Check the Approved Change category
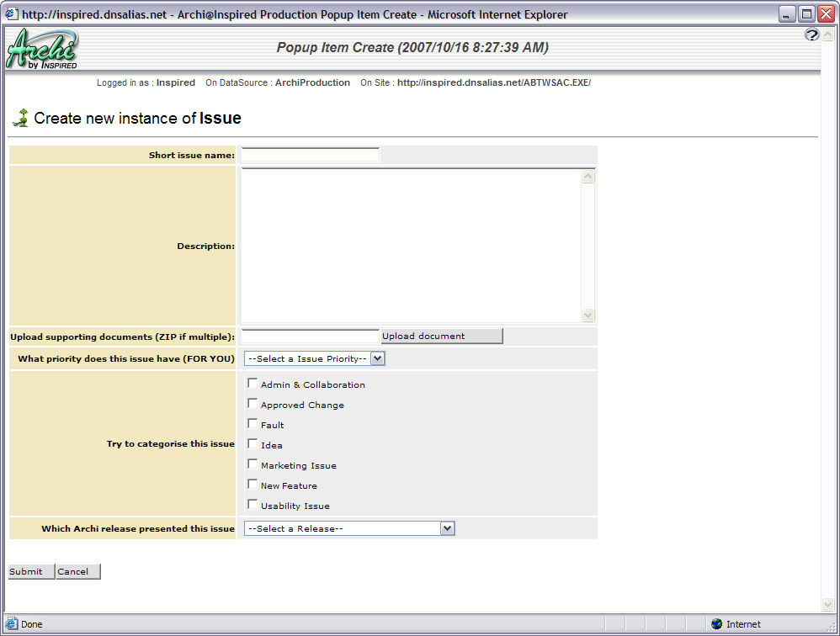The width and height of the screenshot is (840, 636). tap(253, 402)
